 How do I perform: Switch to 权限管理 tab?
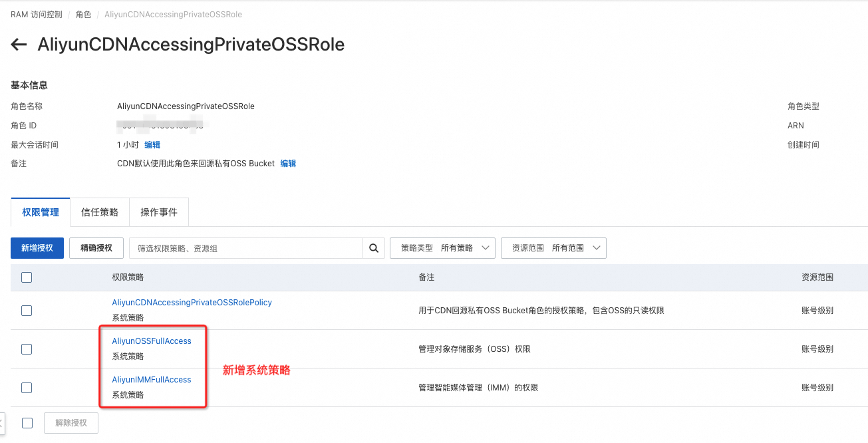[41, 212]
